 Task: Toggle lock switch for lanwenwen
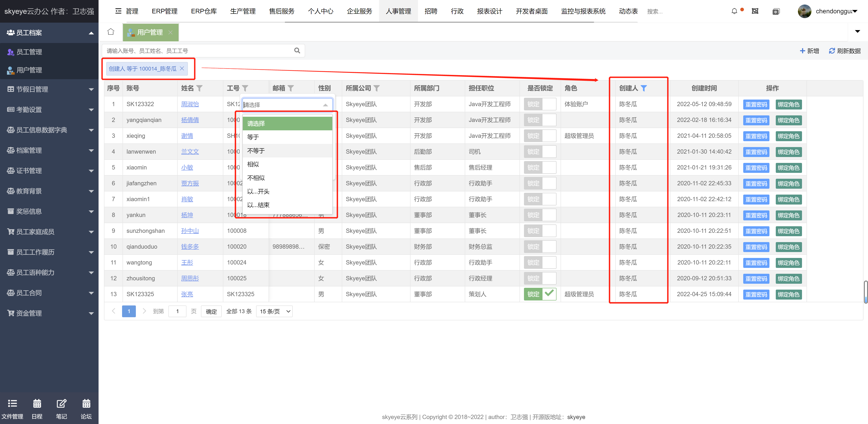(x=540, y=152)
